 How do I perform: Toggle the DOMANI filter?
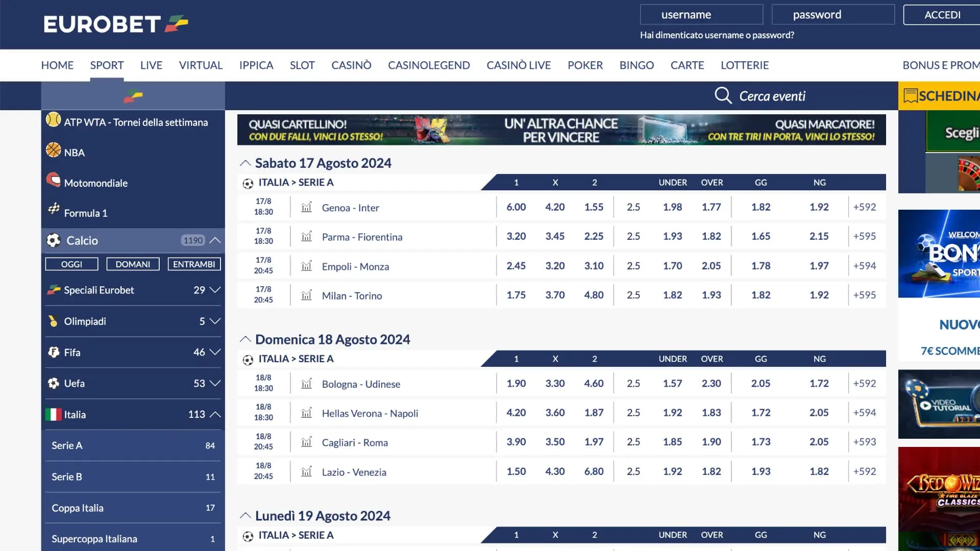tap(133, 264)
